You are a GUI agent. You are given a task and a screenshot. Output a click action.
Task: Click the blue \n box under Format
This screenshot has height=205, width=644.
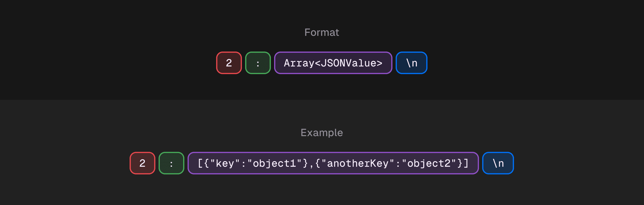tap(411, 63)
